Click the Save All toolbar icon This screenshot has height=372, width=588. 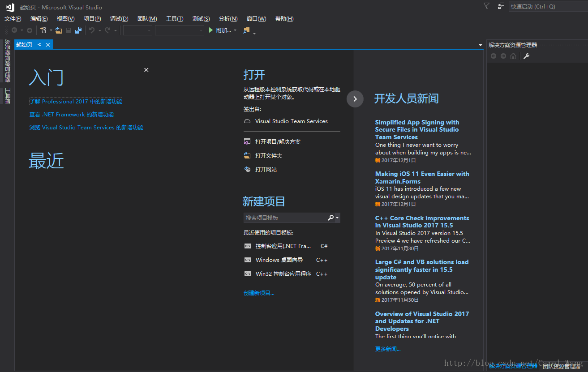pos(78,30)
